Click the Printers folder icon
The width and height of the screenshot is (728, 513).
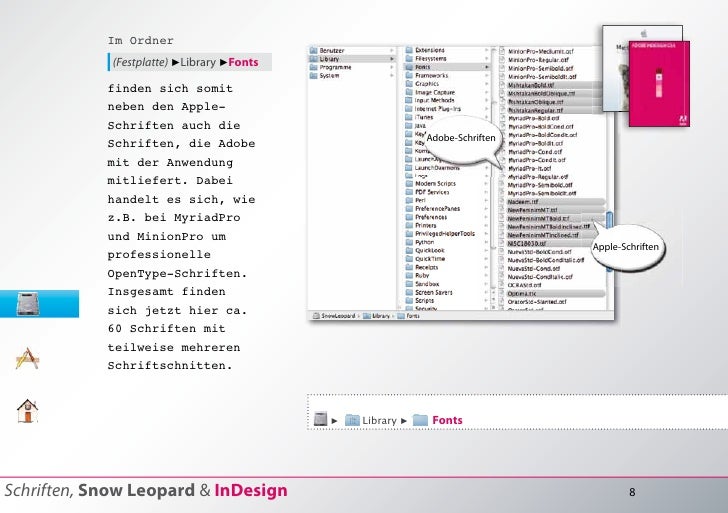[x=409, y=225]
